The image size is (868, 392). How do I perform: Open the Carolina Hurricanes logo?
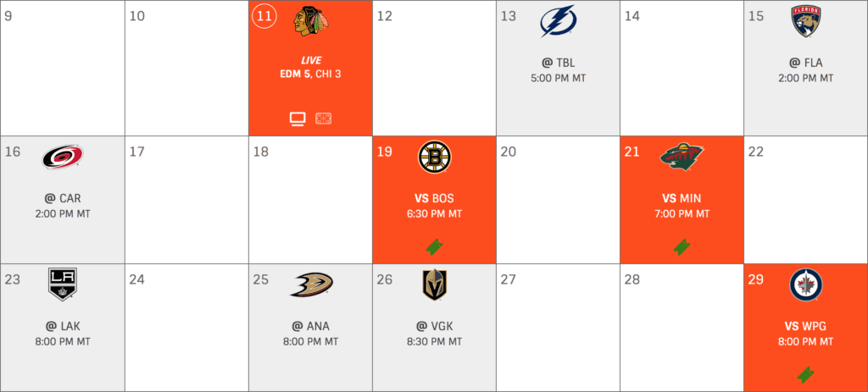[x=62, y=157]
